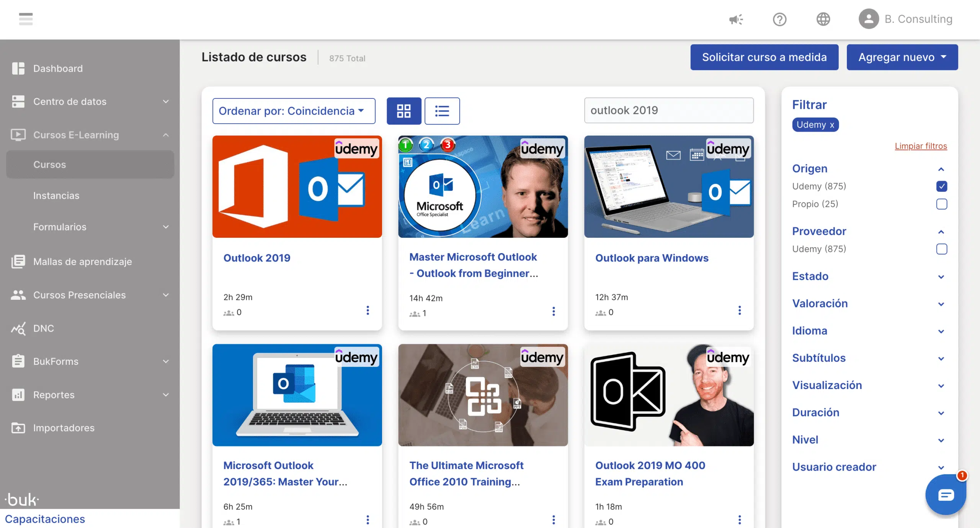This screenshot has width=980, height=528.
Task: Select Cursos in the sidebar
Action: (x=90, y=165)
